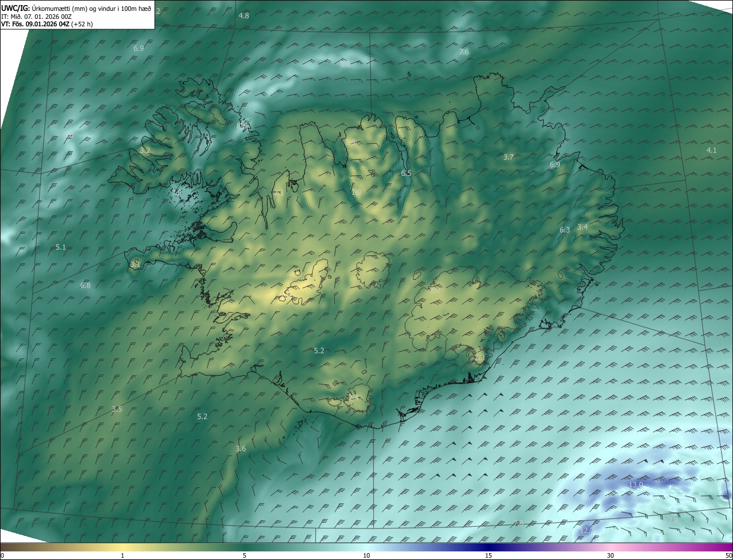This screenshot has width=733, height=560.
Task: Click the '50' label at the scale's end
Action: click(728, 555)
